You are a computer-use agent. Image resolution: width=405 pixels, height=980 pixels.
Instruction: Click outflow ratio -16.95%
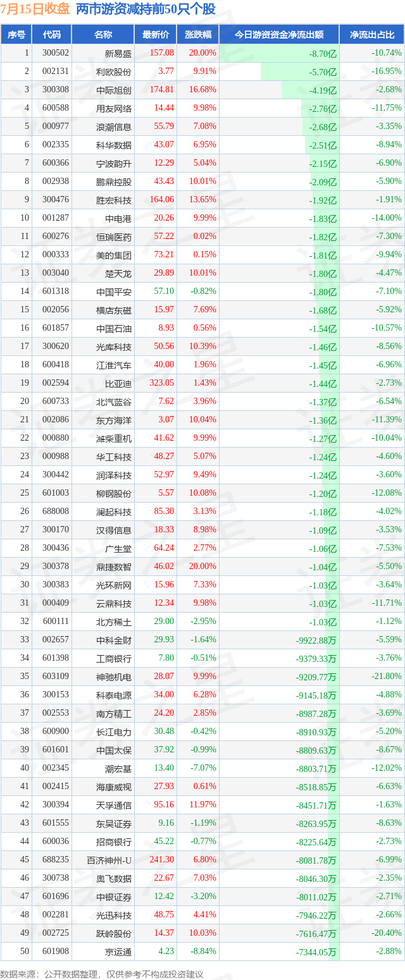[x=386, y=71]
